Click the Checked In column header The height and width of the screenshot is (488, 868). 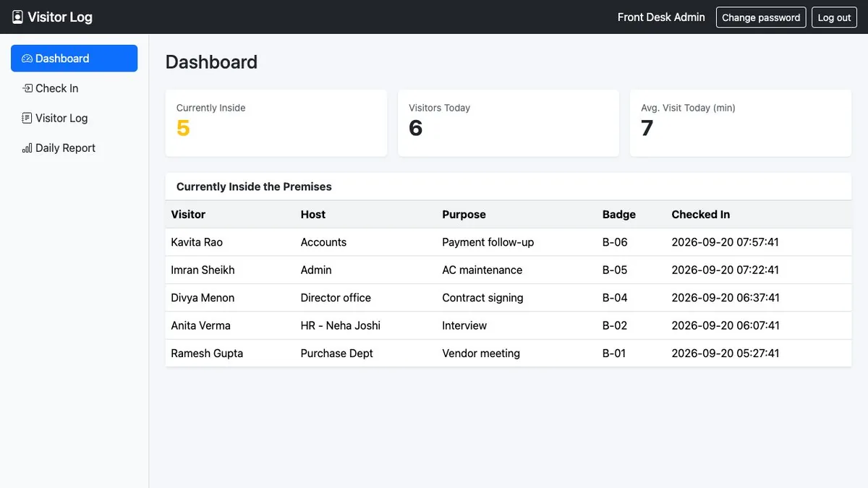click(x=700, y=215)
